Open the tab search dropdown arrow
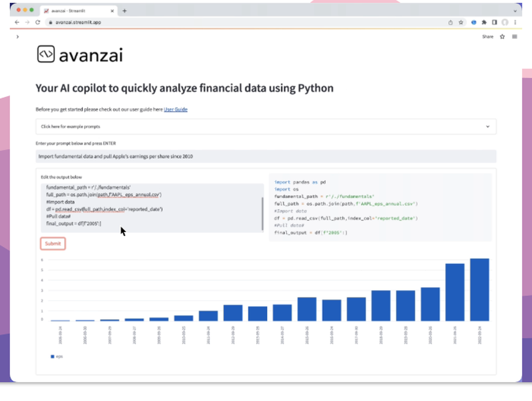 click(515, 11)
